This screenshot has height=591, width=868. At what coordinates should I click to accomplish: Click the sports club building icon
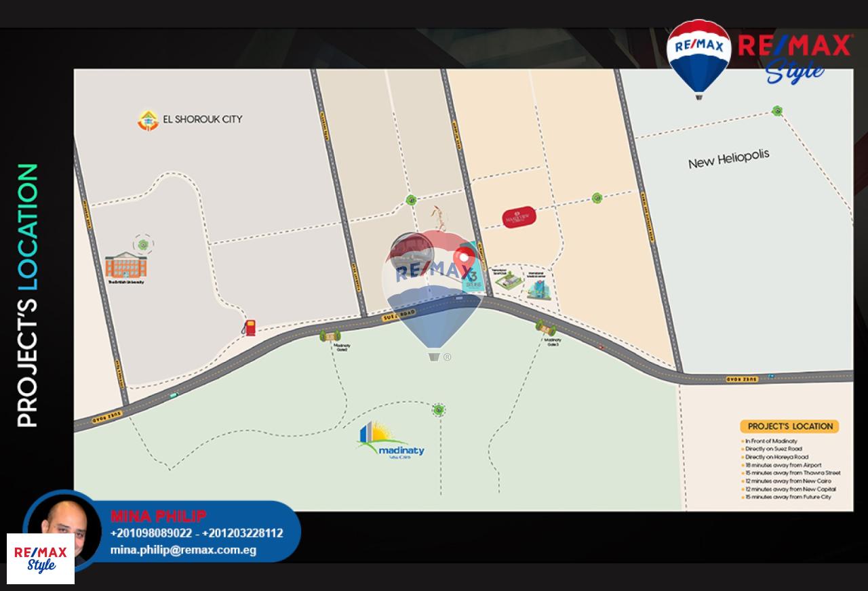507,280
